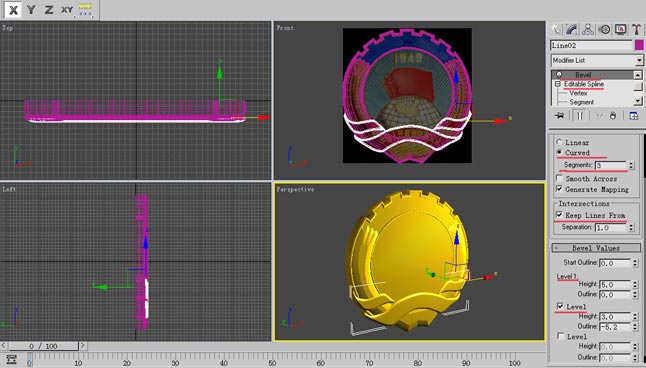Click the Make Unique icon

tap(599, 116)
